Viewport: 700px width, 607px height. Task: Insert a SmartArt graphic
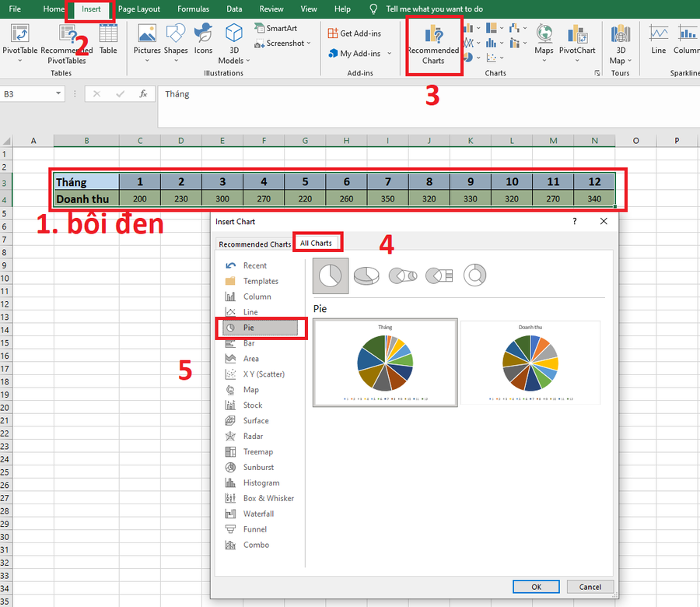[276, 28]
